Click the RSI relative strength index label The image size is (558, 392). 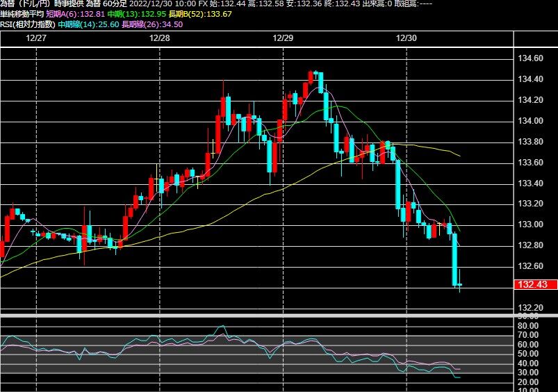(28, 24)
